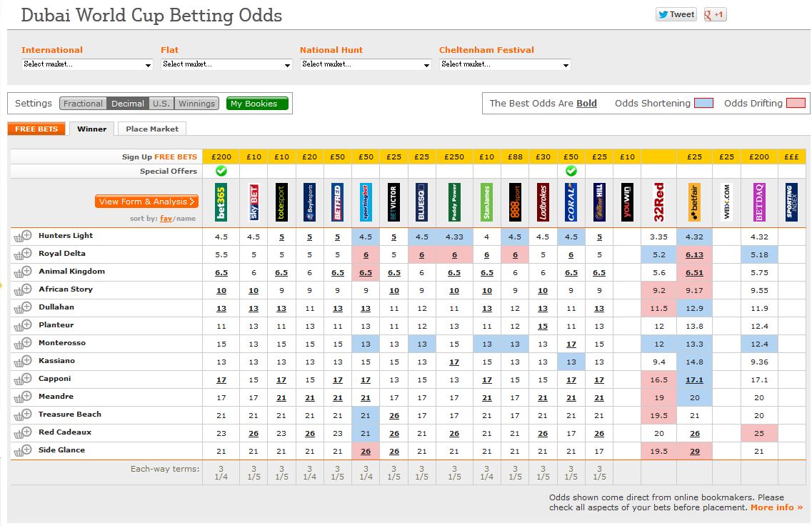Click the Sky Bet bookmaker logo
Image resolution: width=812 pixels, height=526 pixels.
(253, 202)
